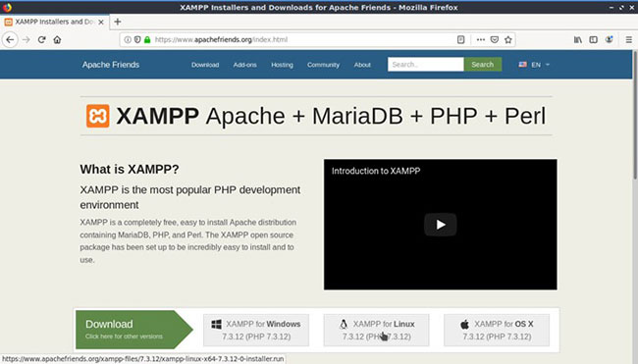Download XAMPP for Windows
This screenshot has width=638, height=364.
pos(256,330)
